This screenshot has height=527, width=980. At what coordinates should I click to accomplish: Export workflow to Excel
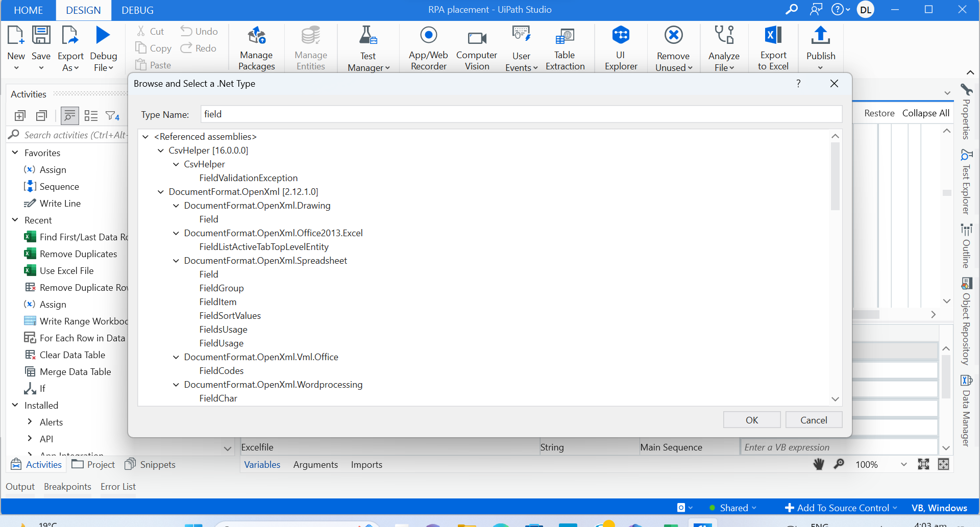click(772, 47)
